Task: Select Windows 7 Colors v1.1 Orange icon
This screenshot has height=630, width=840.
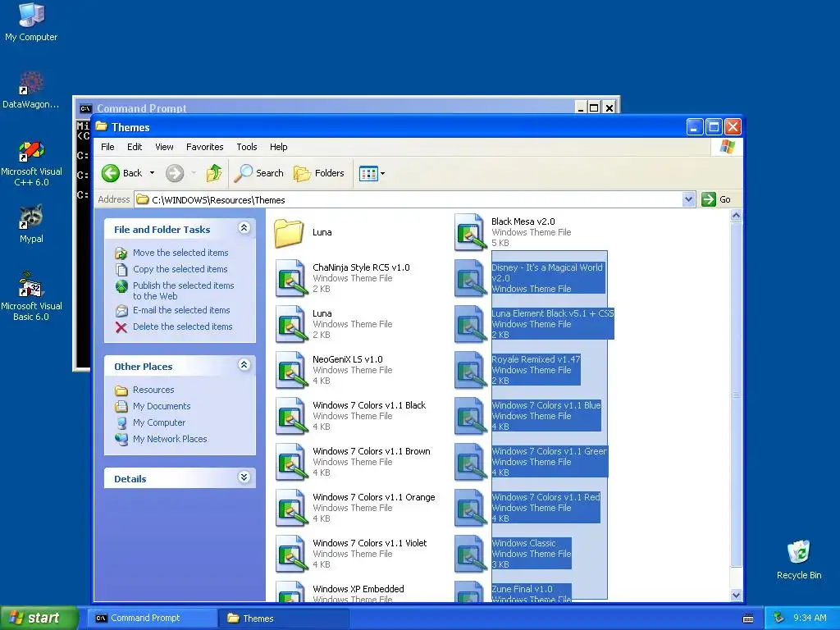Action: pyautogui.click(x=291, y=508)
